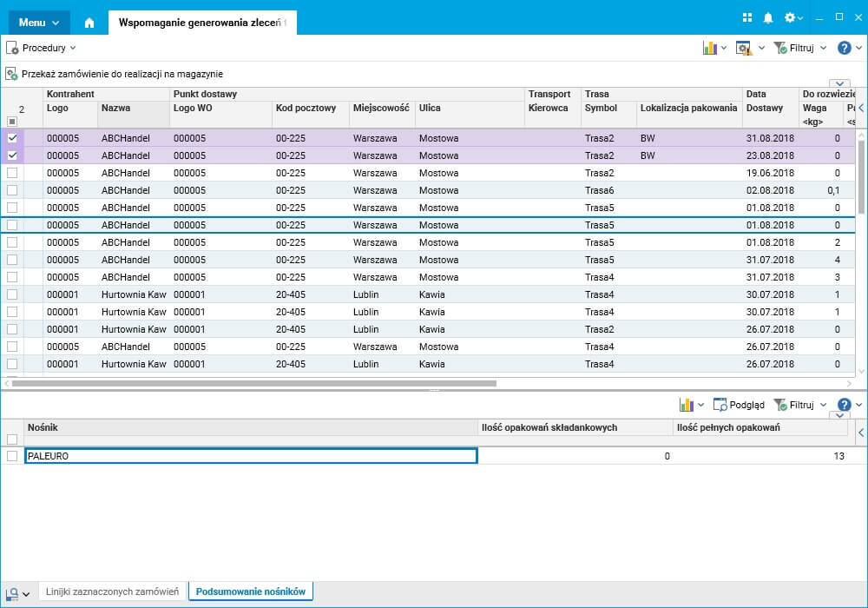Open the help icon in top toolbar

845,49
